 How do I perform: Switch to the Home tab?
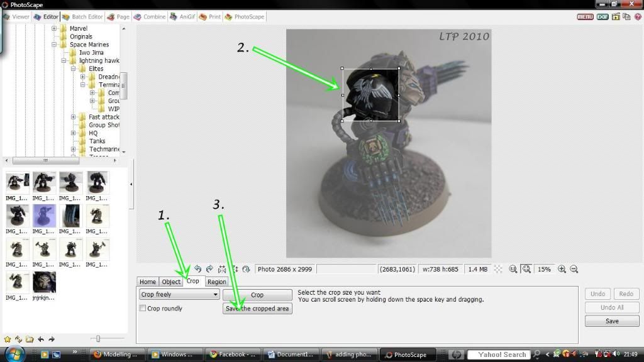[147, 282]
